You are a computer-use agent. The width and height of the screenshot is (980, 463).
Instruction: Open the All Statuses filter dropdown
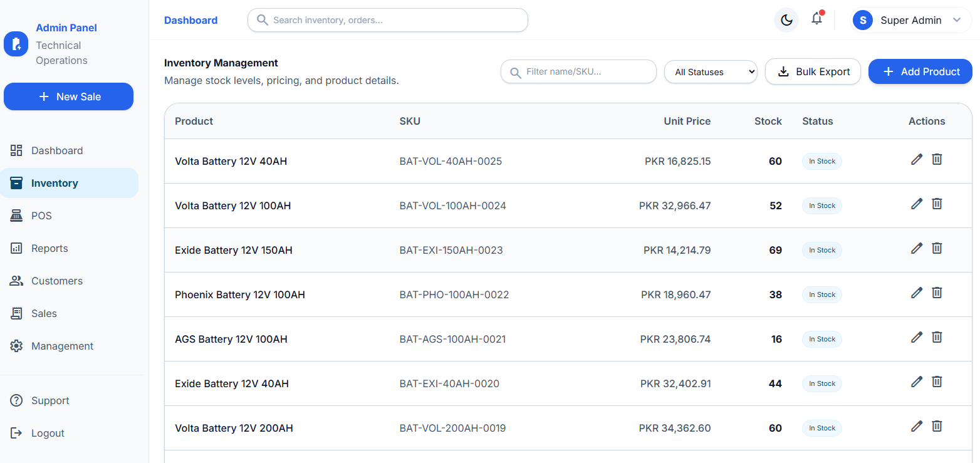coord(711,72)
